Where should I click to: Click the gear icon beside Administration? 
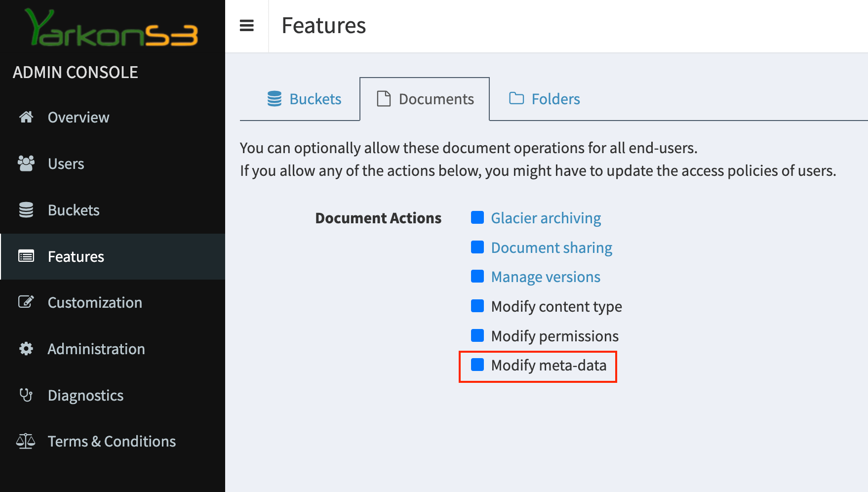(x=26, y=349)
